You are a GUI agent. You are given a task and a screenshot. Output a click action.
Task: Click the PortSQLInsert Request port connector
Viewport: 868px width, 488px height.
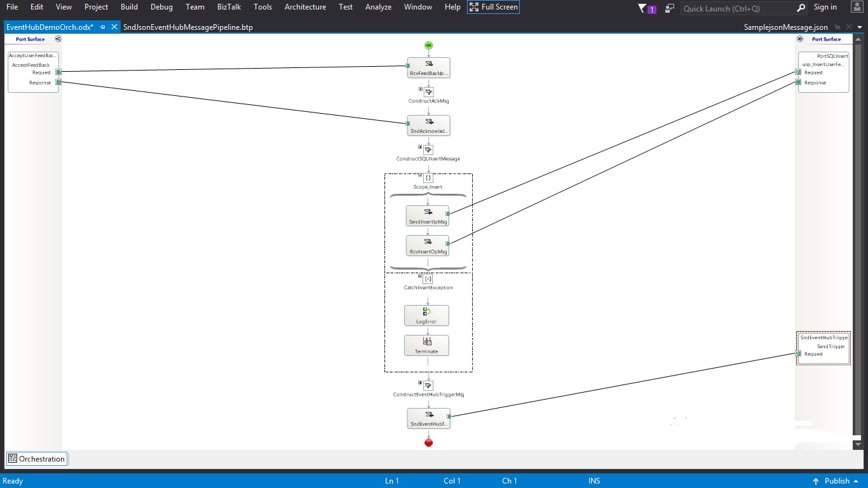pos(799,72)
